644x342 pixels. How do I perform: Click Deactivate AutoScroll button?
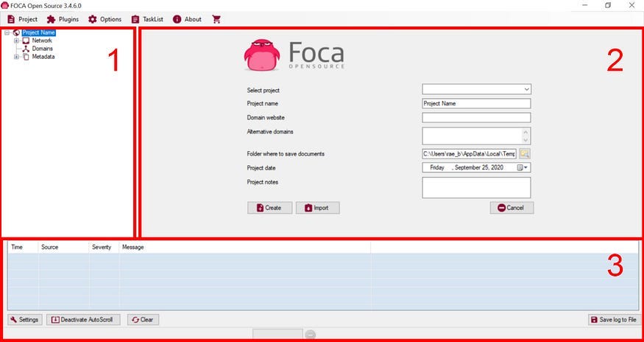click(83, 320)
